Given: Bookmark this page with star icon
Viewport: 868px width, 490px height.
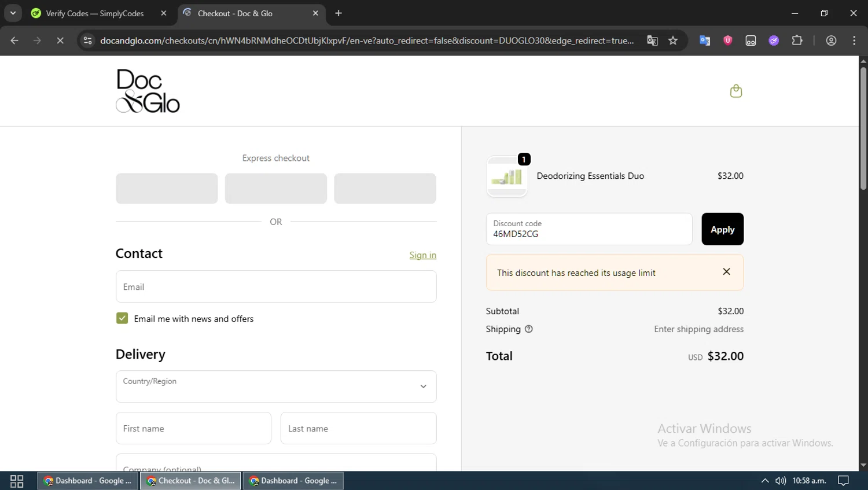Looking at the screenshot, I should point(673,40).
